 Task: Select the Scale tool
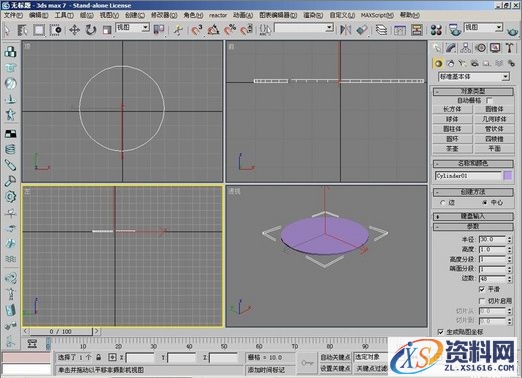(107, 30)
